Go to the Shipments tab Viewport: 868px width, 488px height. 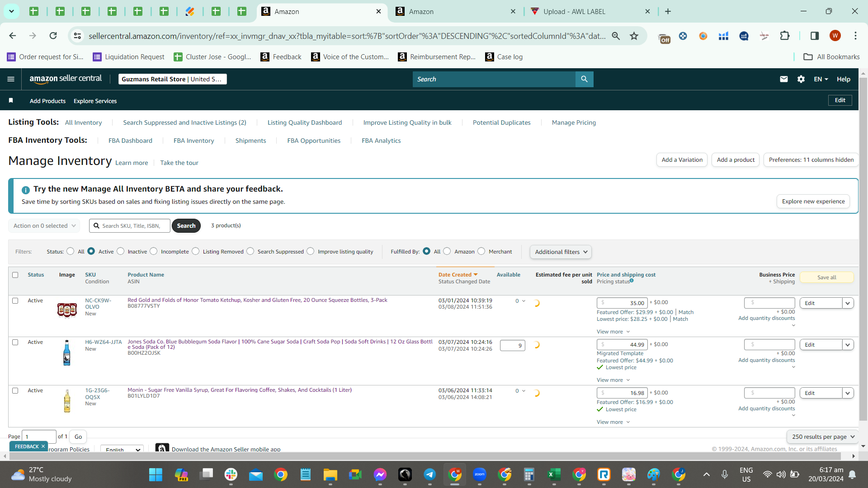[250, 141]
